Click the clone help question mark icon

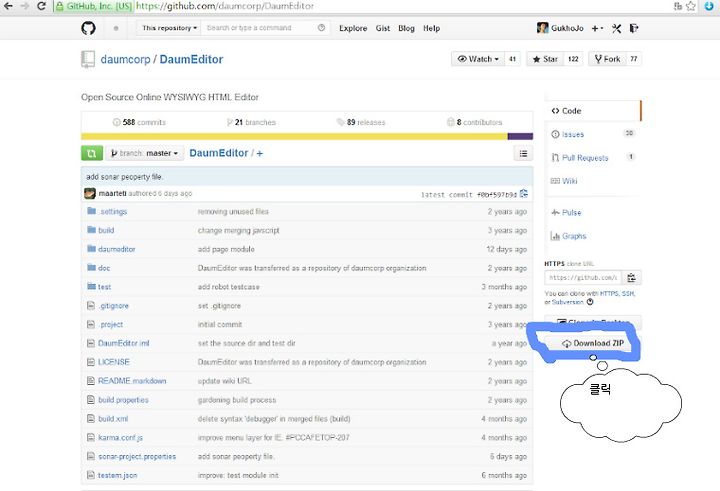coord(590,302)
